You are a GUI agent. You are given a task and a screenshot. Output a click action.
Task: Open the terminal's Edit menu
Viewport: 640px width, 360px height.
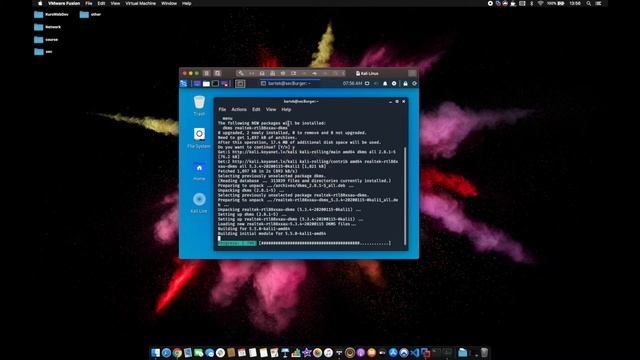coord(256,109)
